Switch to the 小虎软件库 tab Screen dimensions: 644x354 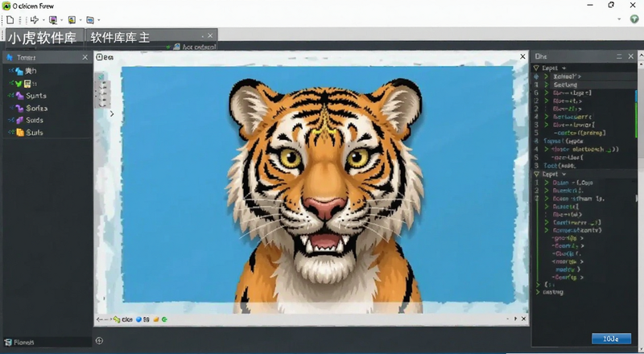[x=43, y=38]
